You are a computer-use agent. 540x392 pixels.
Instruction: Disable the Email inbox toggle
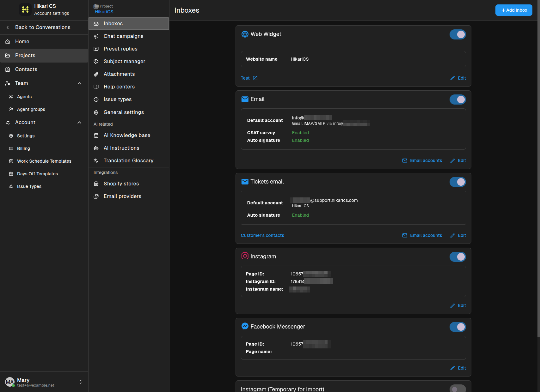coord(457,100)
